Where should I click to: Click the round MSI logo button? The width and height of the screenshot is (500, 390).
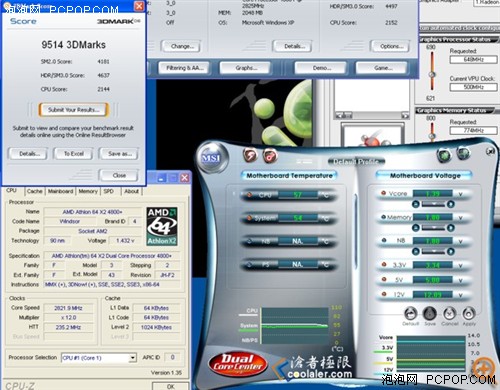[211, 158]
